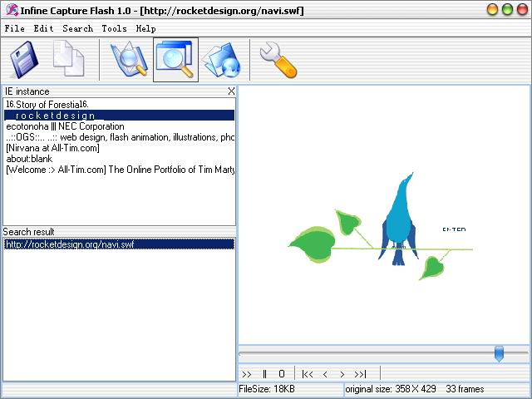This screenshot has height=399, width=532.
Task: Click the browser window search icon
Action: click(x=175, y=59)
